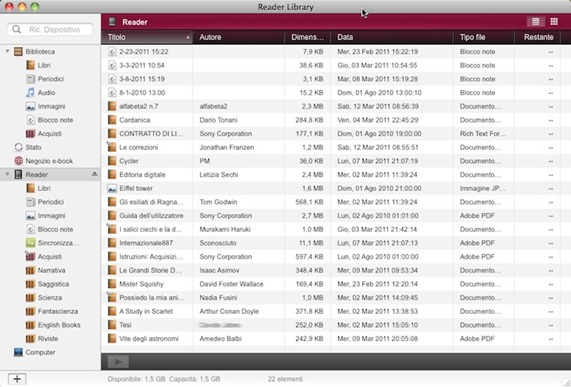Select the Computer icon in sidebar
The image size is (571, 387).
(x=18, y=352)
